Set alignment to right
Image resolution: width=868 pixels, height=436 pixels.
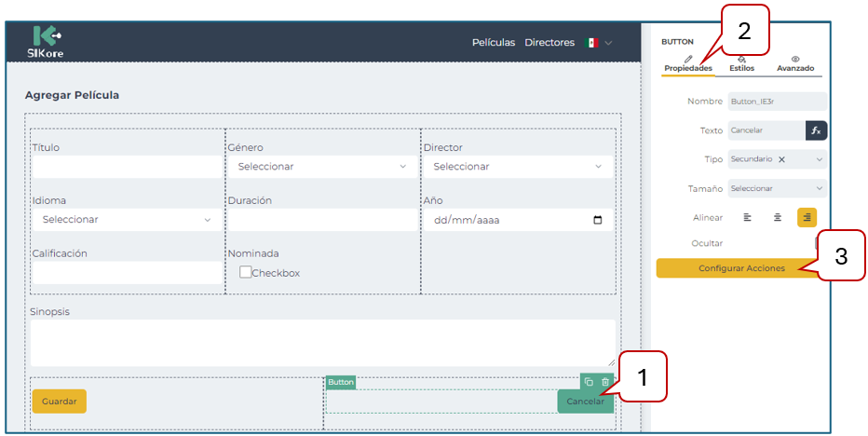807,217
